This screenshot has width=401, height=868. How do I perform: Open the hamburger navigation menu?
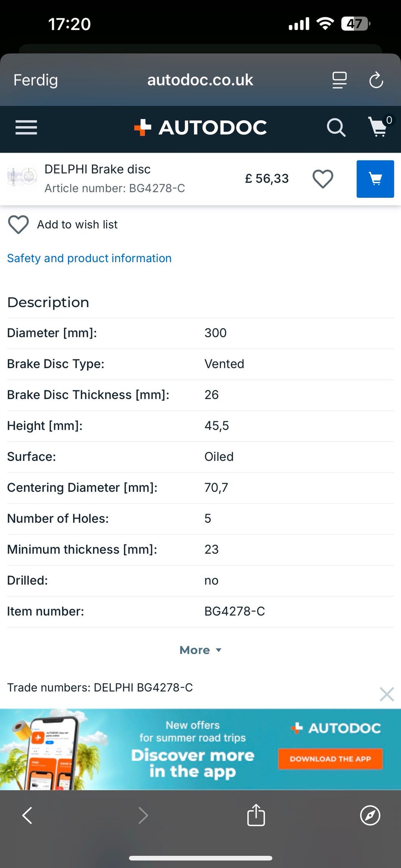(26, 127)
